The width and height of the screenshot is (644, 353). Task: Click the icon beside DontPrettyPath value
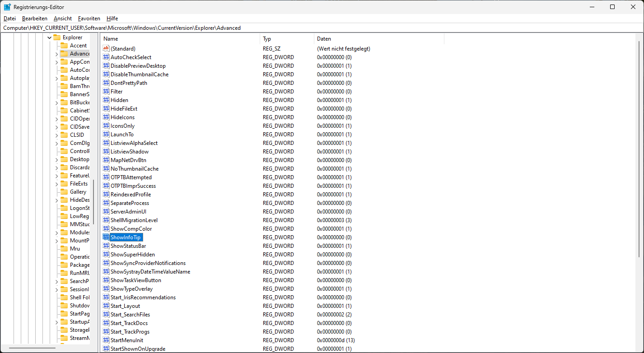(106, 83)
